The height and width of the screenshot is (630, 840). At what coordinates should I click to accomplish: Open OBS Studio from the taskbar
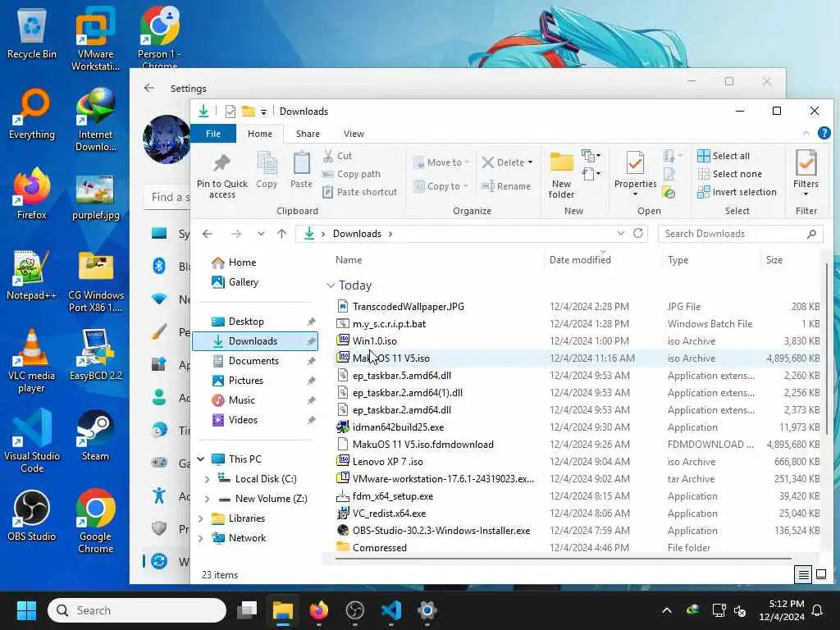354,610
